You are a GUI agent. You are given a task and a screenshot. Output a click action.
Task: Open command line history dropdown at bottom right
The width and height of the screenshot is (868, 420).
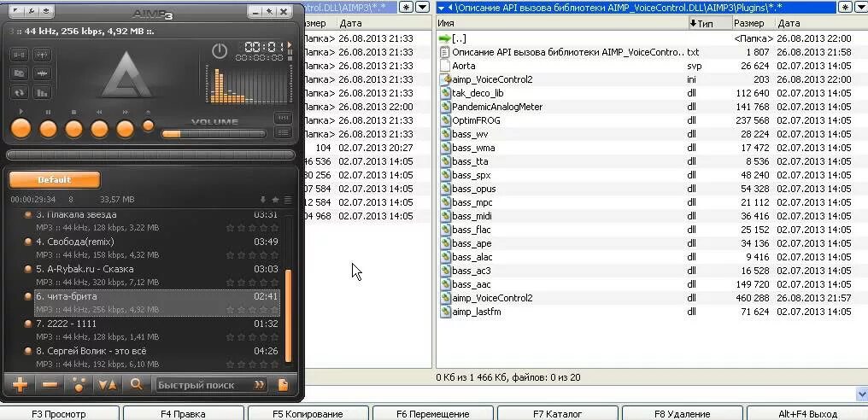pyautogui.click(x=862, y=394)
